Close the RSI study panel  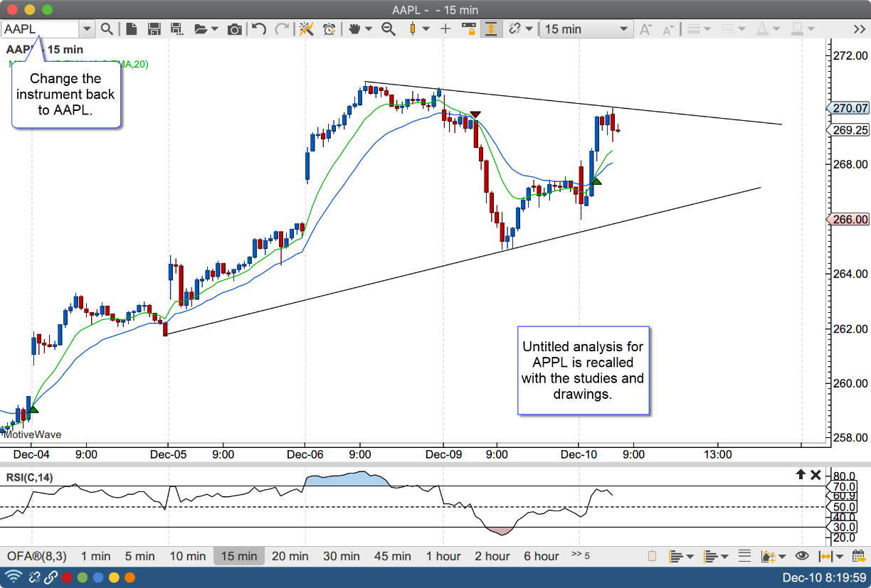[x=815, y=475]
